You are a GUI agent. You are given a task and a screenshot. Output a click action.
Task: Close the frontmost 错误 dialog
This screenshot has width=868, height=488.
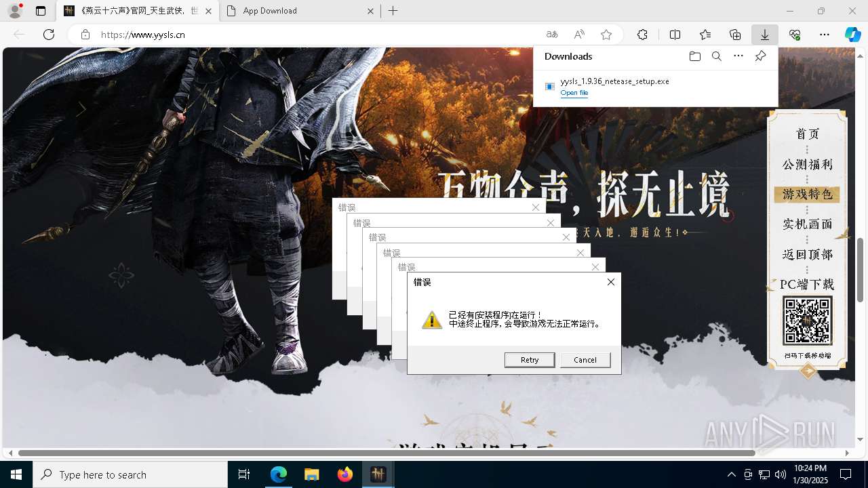click(611, 282)
